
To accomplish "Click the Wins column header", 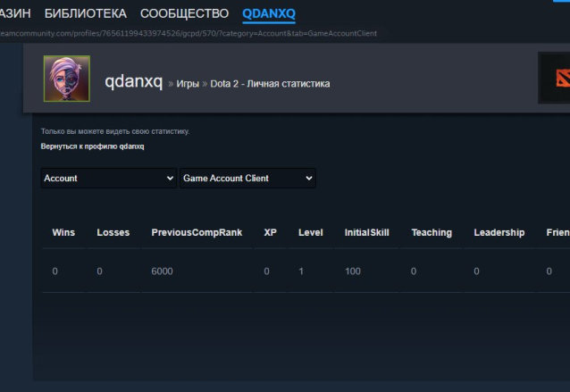I will [63, 232].
